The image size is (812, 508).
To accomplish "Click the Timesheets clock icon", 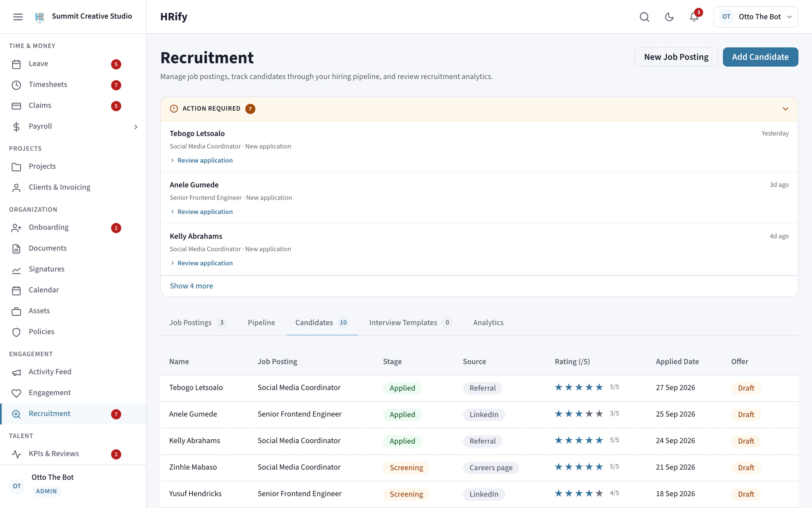I will tap(16, 85).
